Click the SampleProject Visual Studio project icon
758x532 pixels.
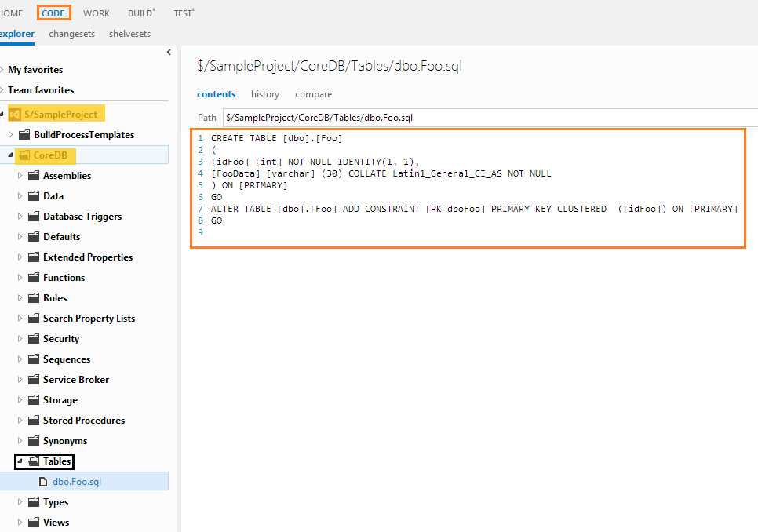[x=14, y=115]
